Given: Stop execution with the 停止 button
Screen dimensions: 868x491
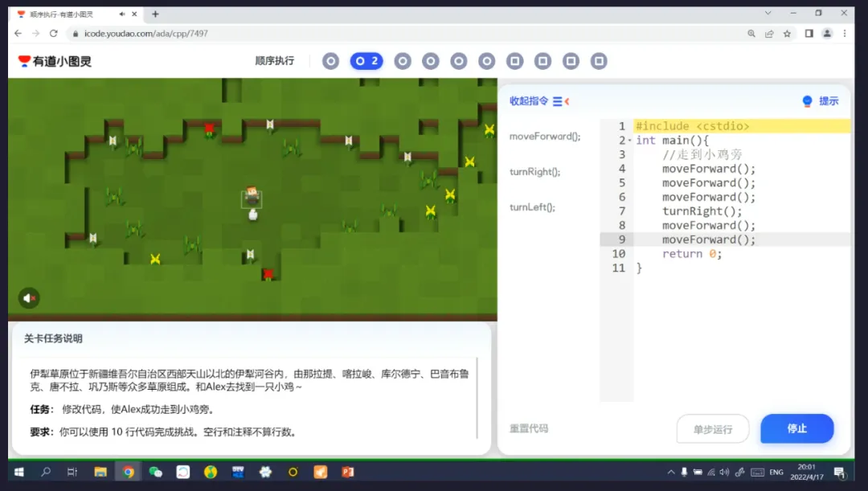Looking at the screenshot, I should (796, 428).
